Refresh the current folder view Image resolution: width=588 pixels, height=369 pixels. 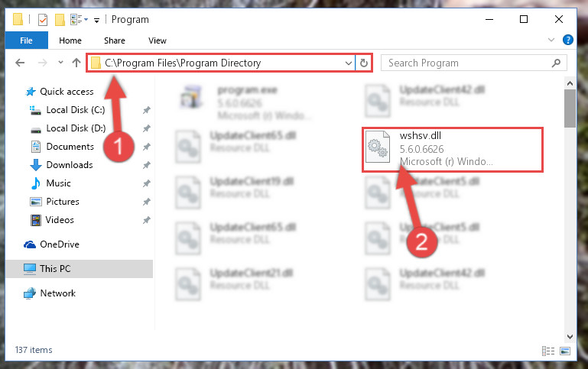(x=364, y=63)
